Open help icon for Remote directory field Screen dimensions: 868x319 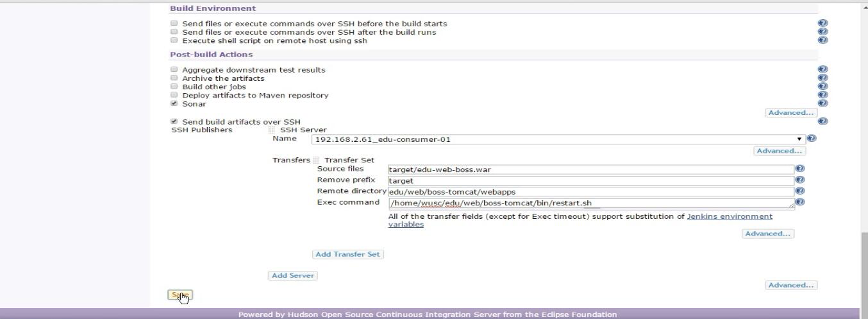(x=799, y=191)
